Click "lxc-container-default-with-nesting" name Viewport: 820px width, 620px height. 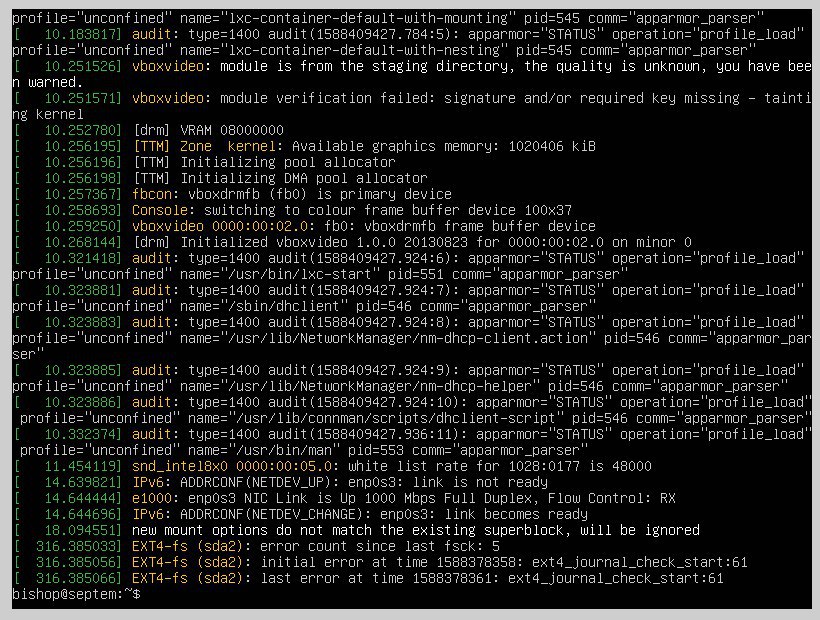point(364,50)
